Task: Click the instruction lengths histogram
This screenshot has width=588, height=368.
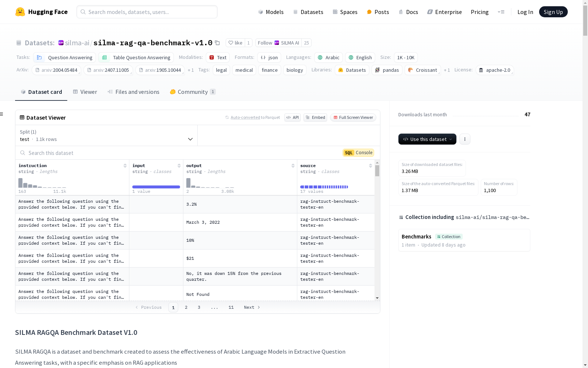Action: pyautogui.click(x=42, y=183)
